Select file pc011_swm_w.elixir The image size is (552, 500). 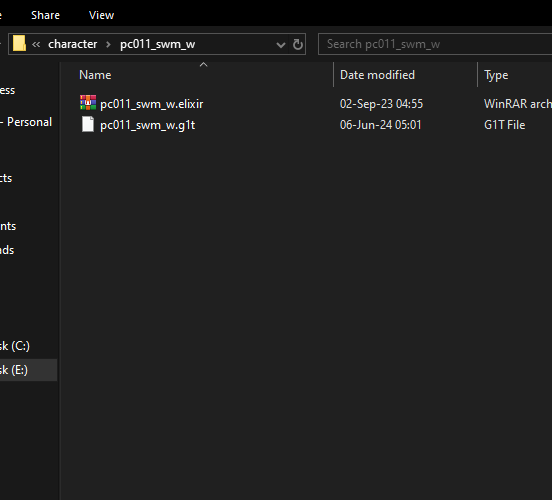[x=152, y=104]
